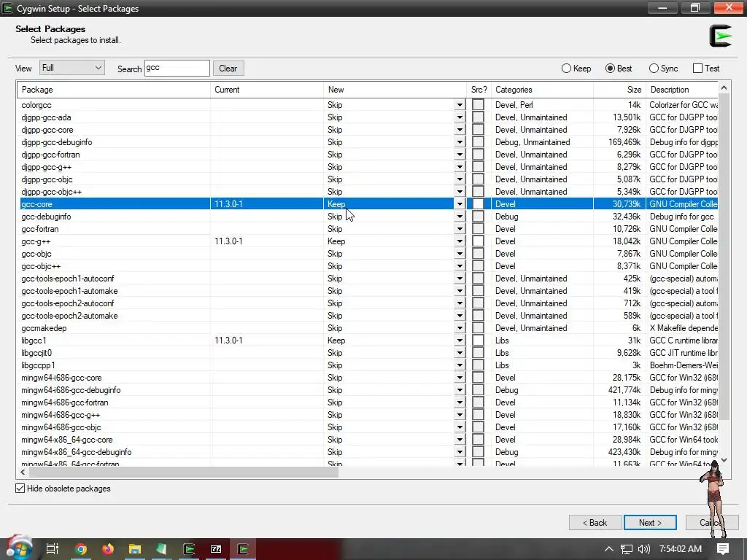Open the New version dropdown for gcc-objc
The width and height of the screenshot is (747, 560).
click(460, 253)
